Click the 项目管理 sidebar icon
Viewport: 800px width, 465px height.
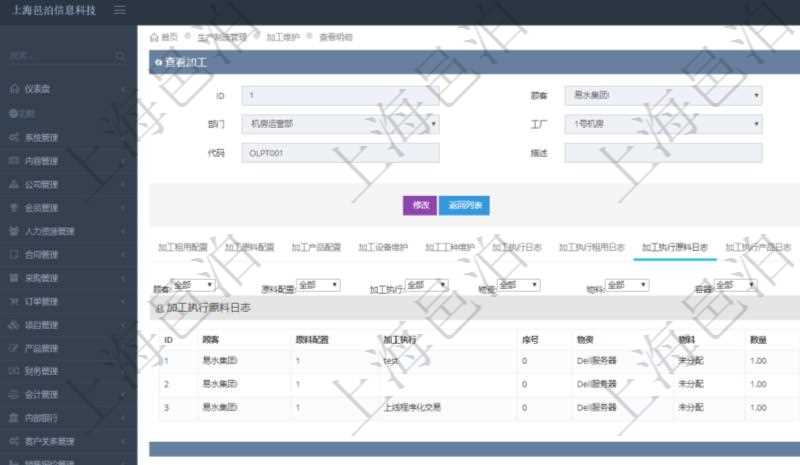[x=14, y=325]
